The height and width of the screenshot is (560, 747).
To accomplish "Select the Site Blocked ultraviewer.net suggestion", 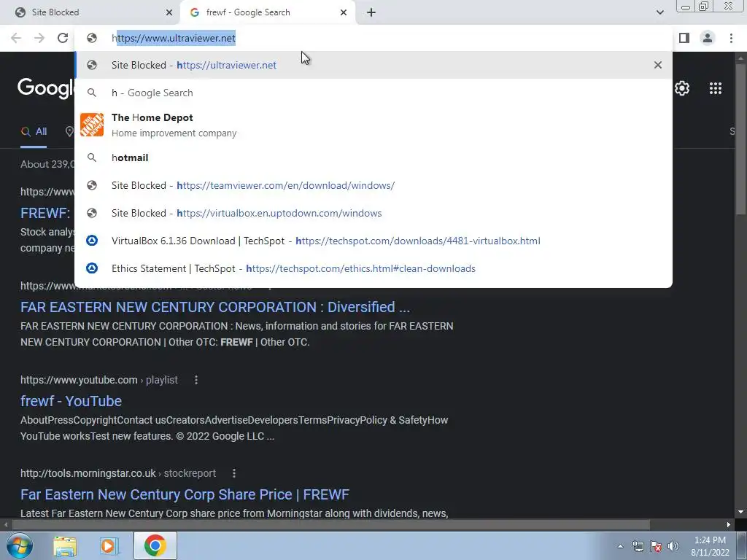I will (x=373, y=65).
